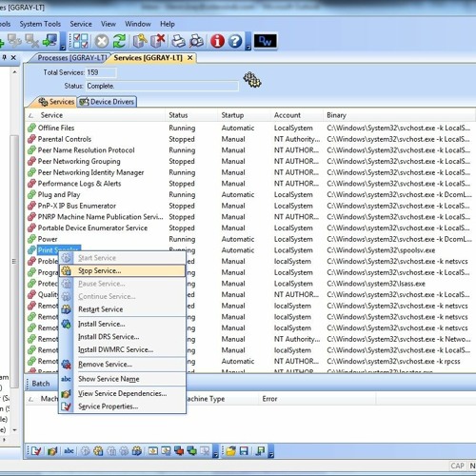Click the print preview magnifier icon
The width and height of the screenshot is (476, 476).
(196, 41)
